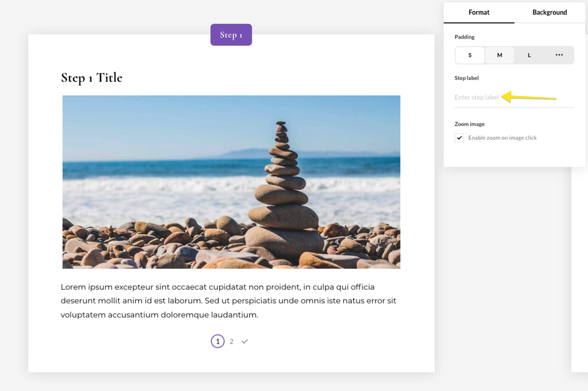Select small (S) padding option
The height and width of the screenshot is (391, 588).
(470, 55)
